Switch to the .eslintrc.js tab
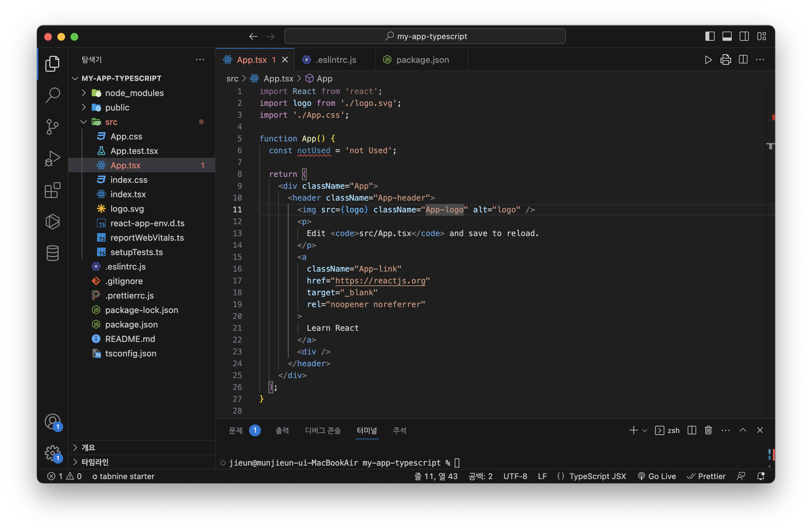 [335, 60]
